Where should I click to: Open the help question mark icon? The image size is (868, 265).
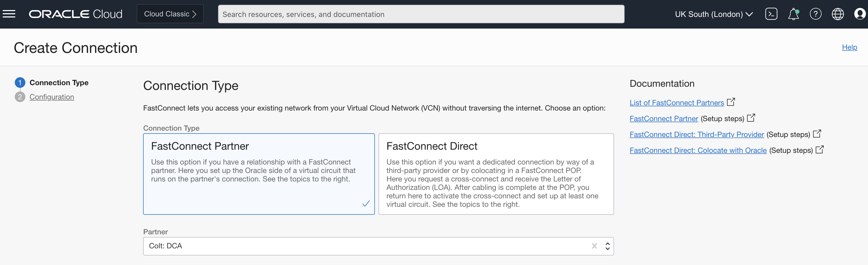[816, 14]
